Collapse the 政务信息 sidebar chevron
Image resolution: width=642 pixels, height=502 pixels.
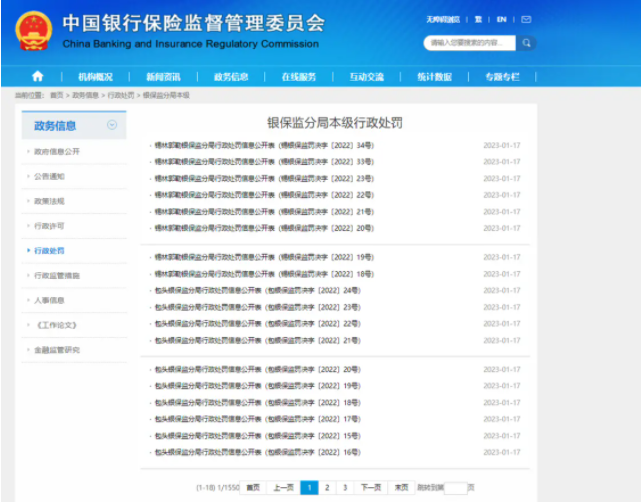(112, 125)
